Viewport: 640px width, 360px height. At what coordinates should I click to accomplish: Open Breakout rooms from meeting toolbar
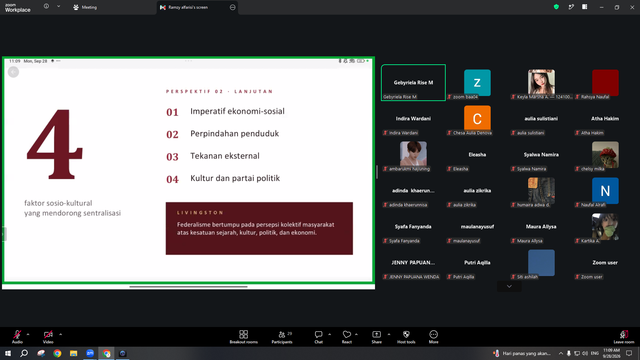pos(244,337)
